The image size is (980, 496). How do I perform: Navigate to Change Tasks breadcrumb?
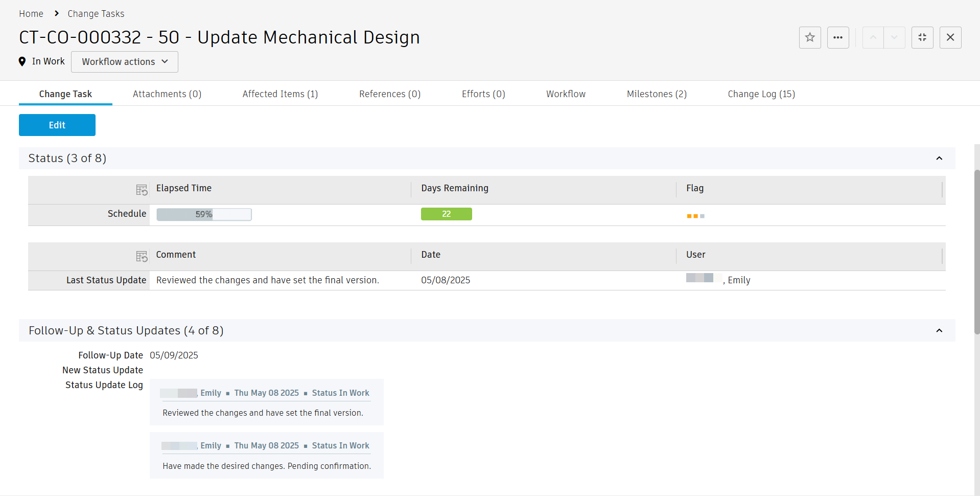pyautogui.click(x=96, y=14)
